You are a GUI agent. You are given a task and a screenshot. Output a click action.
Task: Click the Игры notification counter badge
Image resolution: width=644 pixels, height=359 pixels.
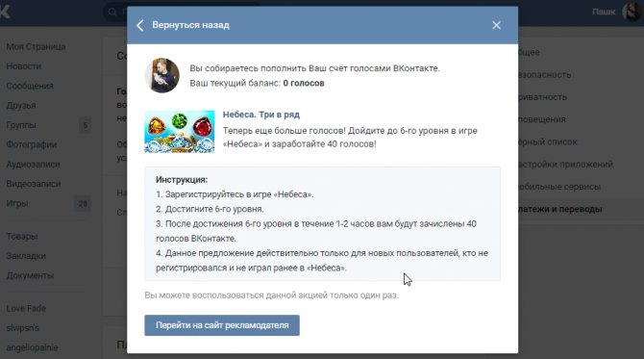tap(83, 203)
